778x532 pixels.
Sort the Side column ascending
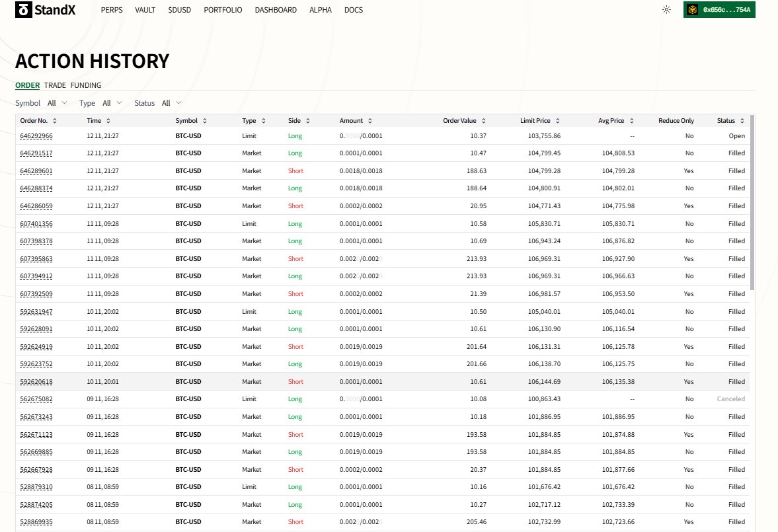(308, 120)
